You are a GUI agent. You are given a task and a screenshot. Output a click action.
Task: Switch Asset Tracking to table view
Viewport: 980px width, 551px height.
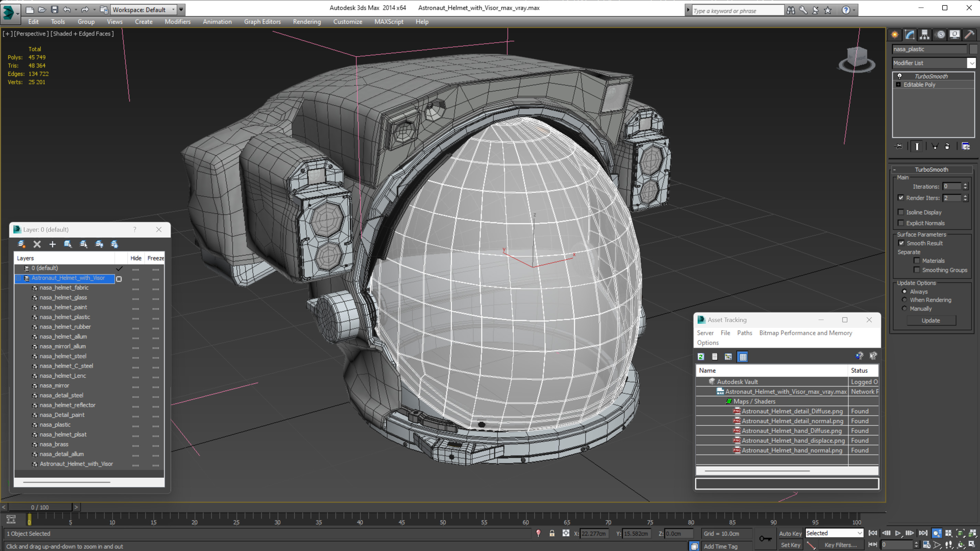pyautogui.click(x=743, y=356)
